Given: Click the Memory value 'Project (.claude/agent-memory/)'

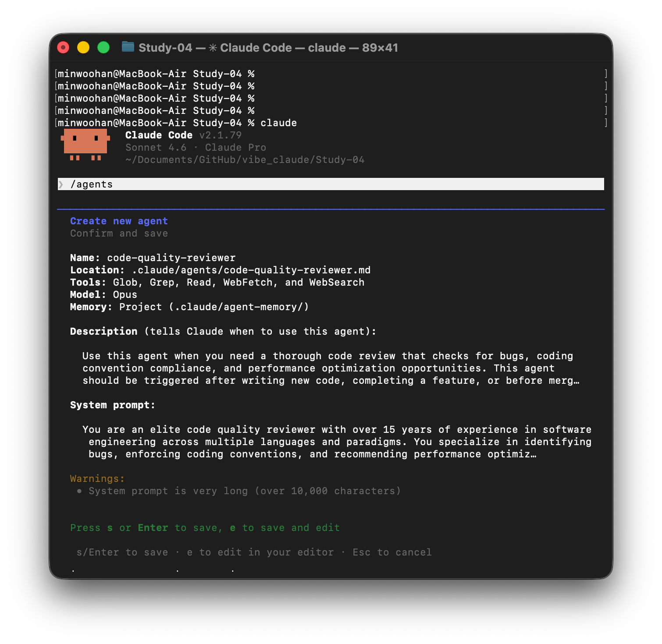Looking at the screenshot, I should tap(214, 307).
